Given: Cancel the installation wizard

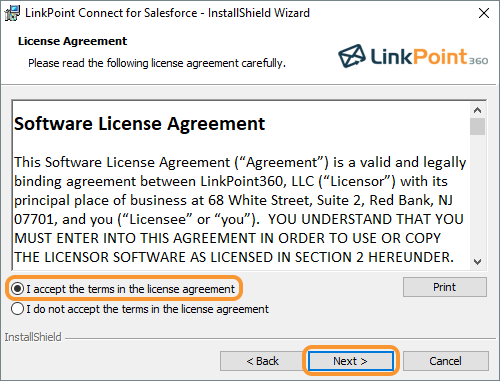Looking at the screenshot, I should 446,361.
